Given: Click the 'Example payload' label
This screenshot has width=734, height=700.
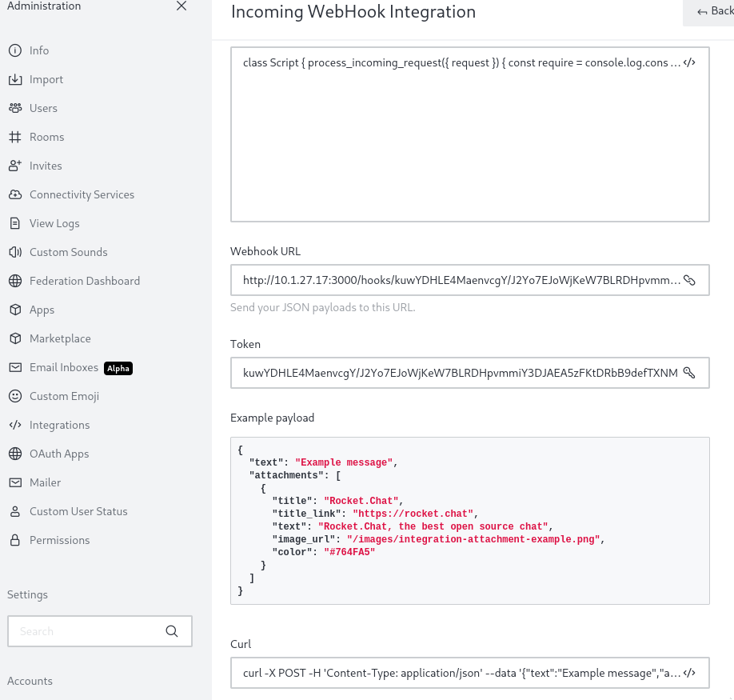Looking at the screenshot, I should point(272,418).
